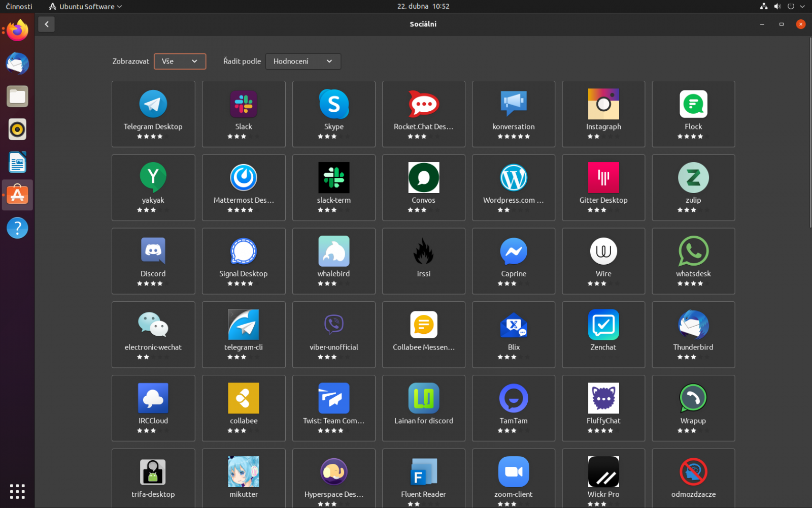The height and width of the screenshot is (508, 812).
Task: Open the Thunderbird app listing
Action: tap(693, 334)
